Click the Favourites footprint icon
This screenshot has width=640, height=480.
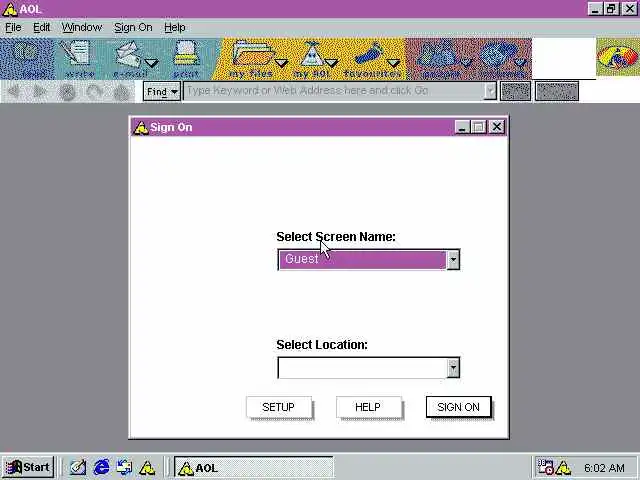(369, 55)
